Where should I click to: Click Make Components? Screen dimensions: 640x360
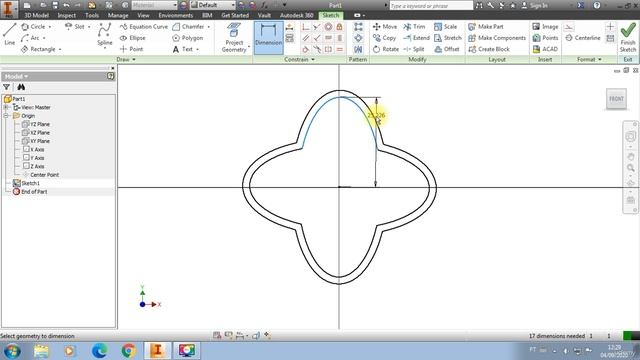(497, 38)
